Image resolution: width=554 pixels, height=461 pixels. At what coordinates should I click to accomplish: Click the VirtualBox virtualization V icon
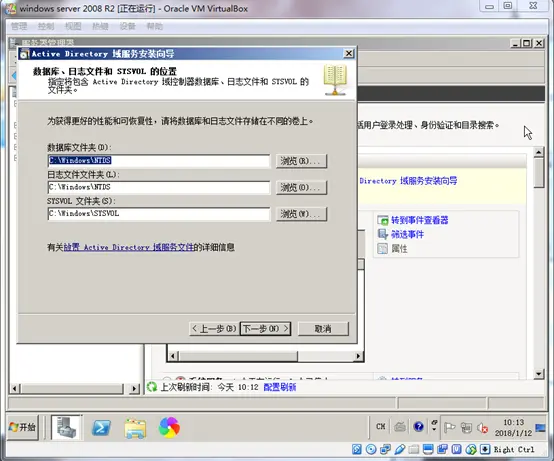pos(456,449)
